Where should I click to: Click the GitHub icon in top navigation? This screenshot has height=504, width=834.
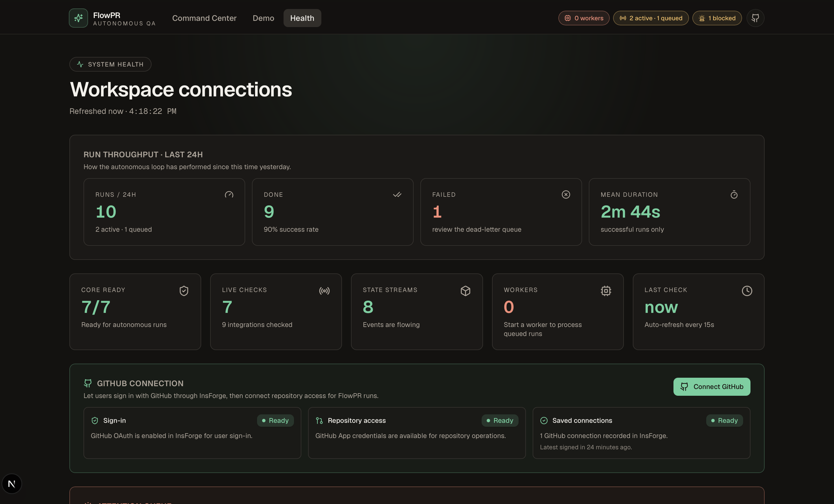pyautogui.click(x=755, y=18)
